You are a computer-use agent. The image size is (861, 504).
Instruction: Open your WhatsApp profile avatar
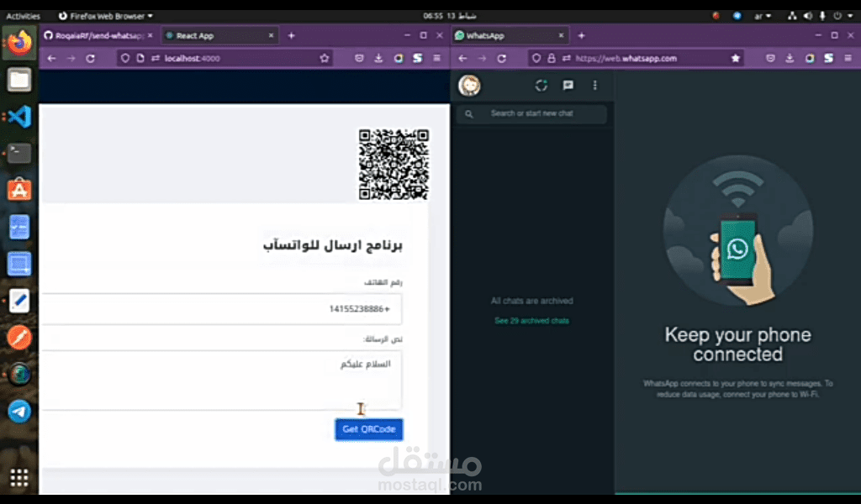(469, 85)
